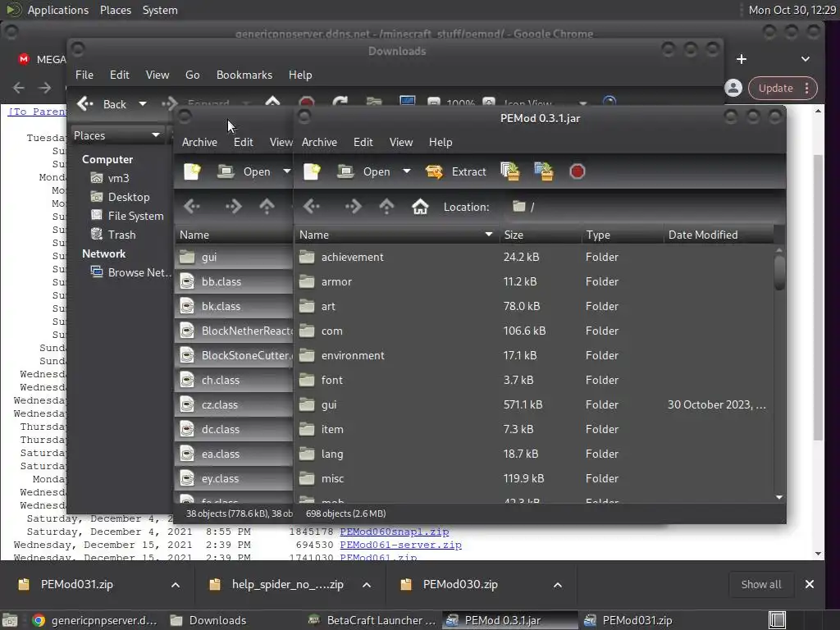Click Show all downloads button
Viewport: 840px width, 630px height.
click(760, 584)
